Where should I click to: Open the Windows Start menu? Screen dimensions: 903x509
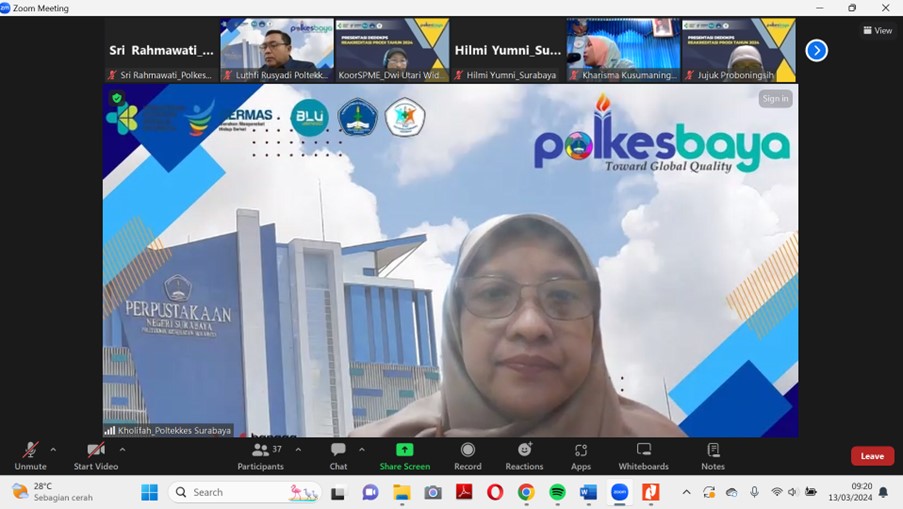pos(149,492)
